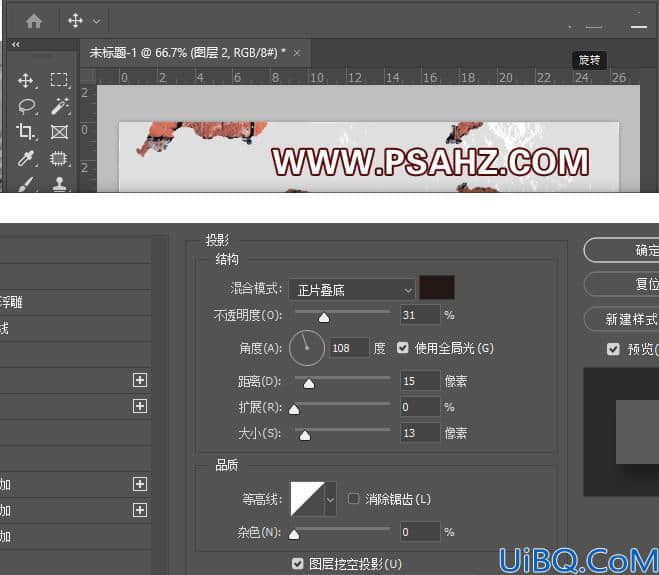
Task: Click the first plus icon in styles list
Action: pyautogui.click(x=140, y=380)
